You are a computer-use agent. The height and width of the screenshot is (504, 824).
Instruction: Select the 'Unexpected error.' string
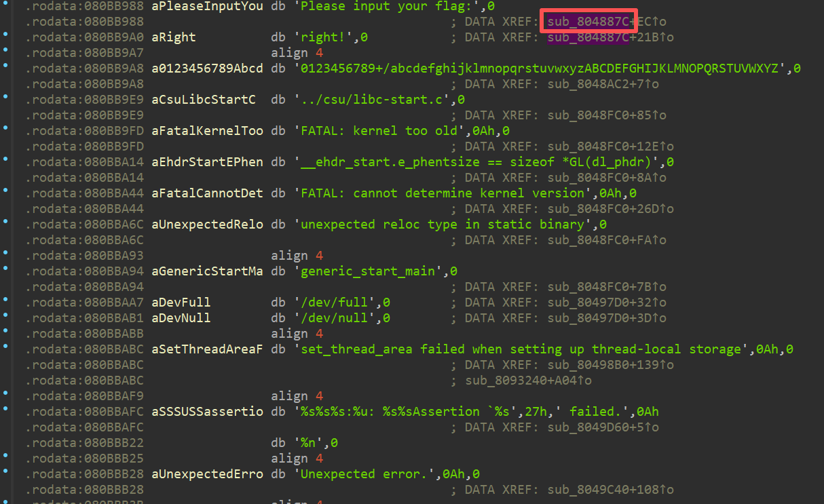pyautogui.click(x=367, y=474)
